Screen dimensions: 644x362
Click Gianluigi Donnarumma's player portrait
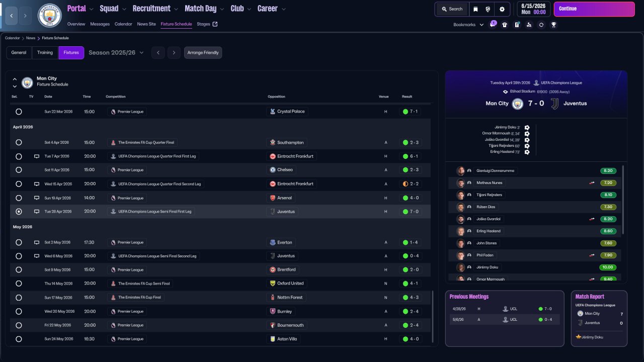point(460,171)
